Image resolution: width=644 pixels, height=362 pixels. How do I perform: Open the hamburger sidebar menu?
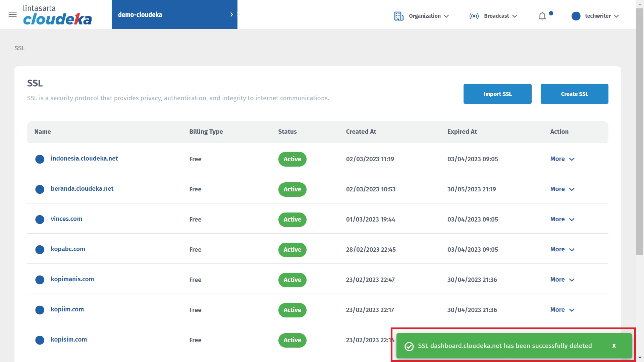click(x=12, y=14)
